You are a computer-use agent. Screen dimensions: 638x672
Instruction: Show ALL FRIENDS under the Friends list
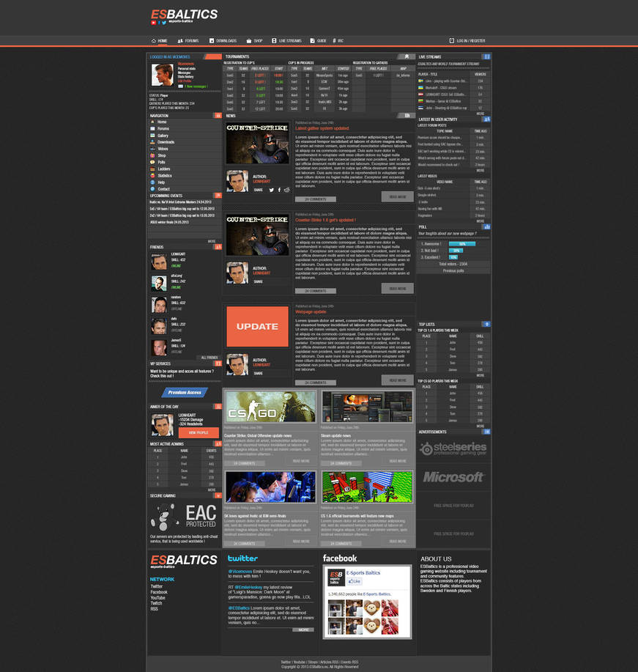tap(209, 358)
